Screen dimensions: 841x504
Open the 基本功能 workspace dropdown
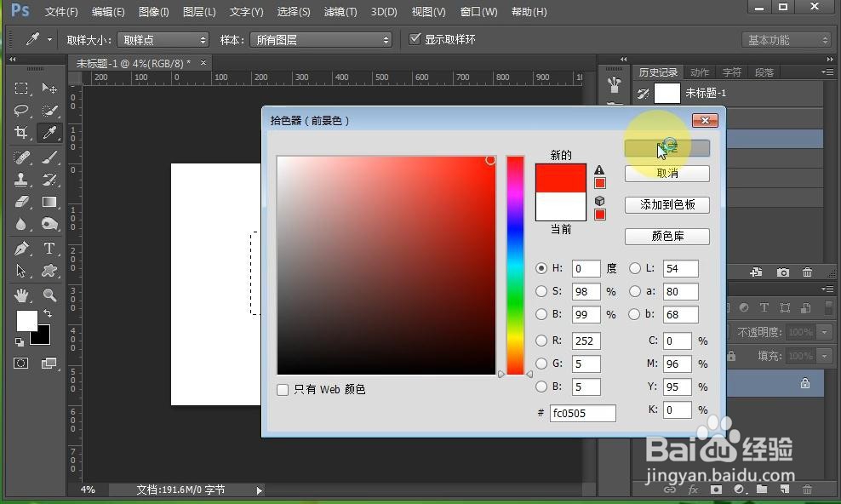click(x=787, y=39)
